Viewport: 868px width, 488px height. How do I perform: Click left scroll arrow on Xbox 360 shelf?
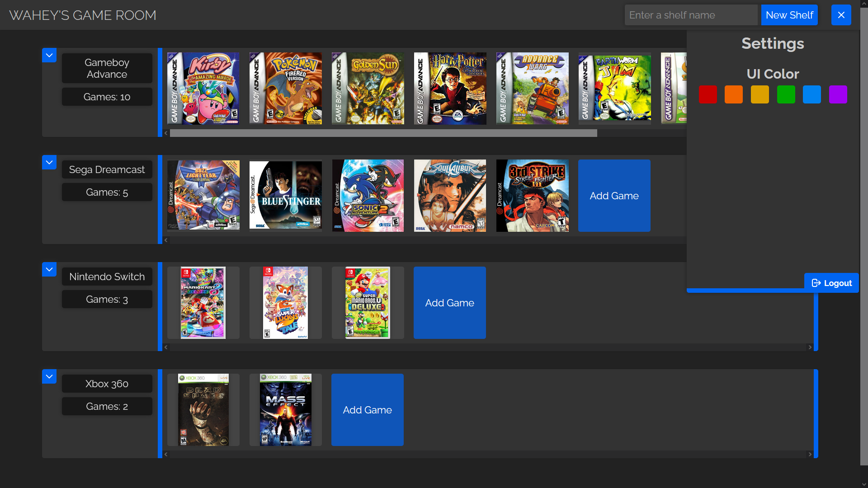click(166, 454)
